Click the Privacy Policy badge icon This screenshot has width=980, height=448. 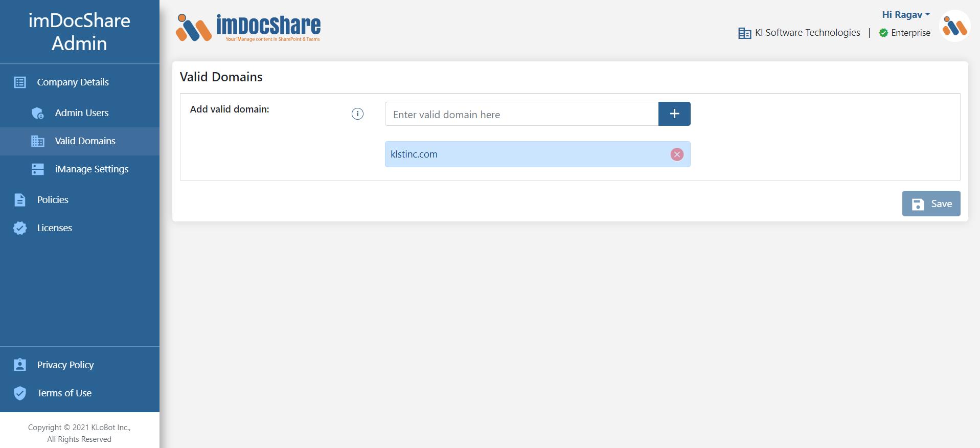point(20,365)
